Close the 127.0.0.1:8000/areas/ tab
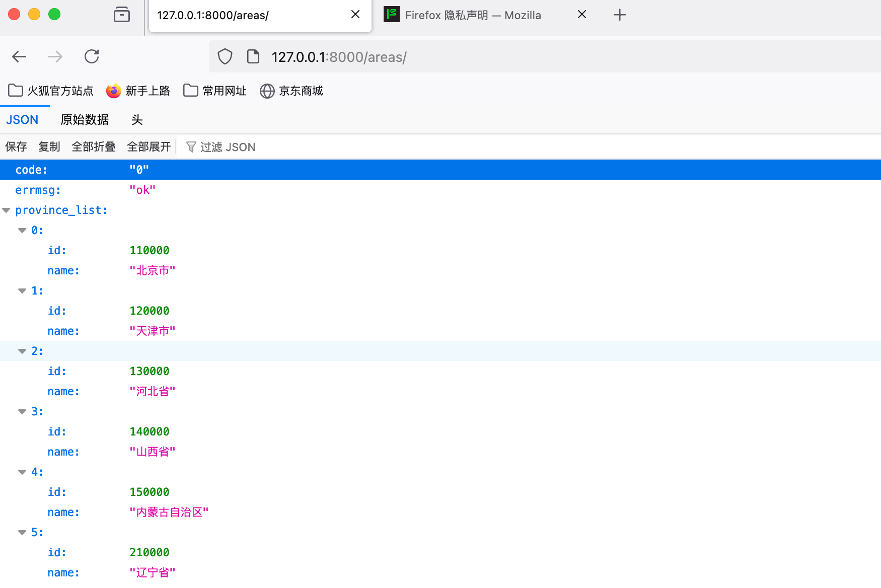The height and width of the screenshot is (588, 881). point(355,15)
